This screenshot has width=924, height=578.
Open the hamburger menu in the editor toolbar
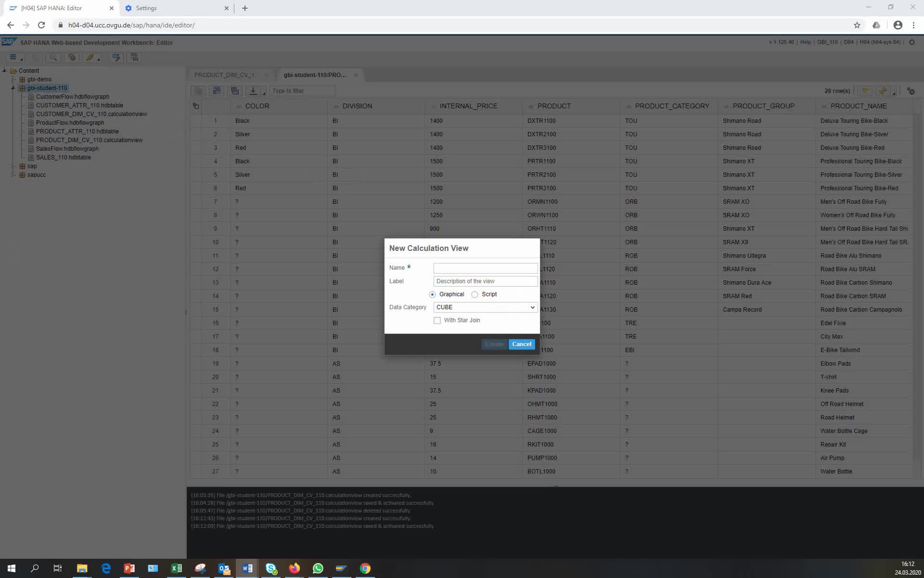pos(13,57)
